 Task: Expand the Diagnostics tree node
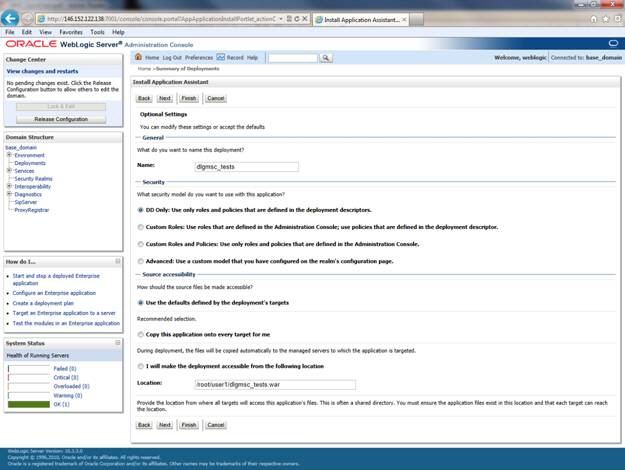(x=9, y=194)
